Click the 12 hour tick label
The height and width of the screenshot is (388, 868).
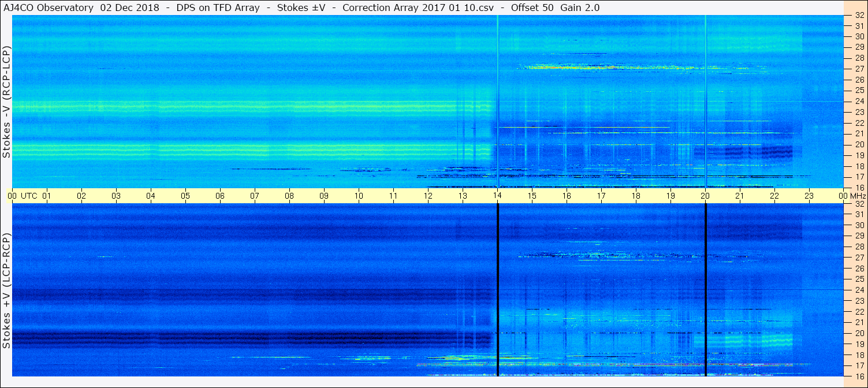pos(428,196)
